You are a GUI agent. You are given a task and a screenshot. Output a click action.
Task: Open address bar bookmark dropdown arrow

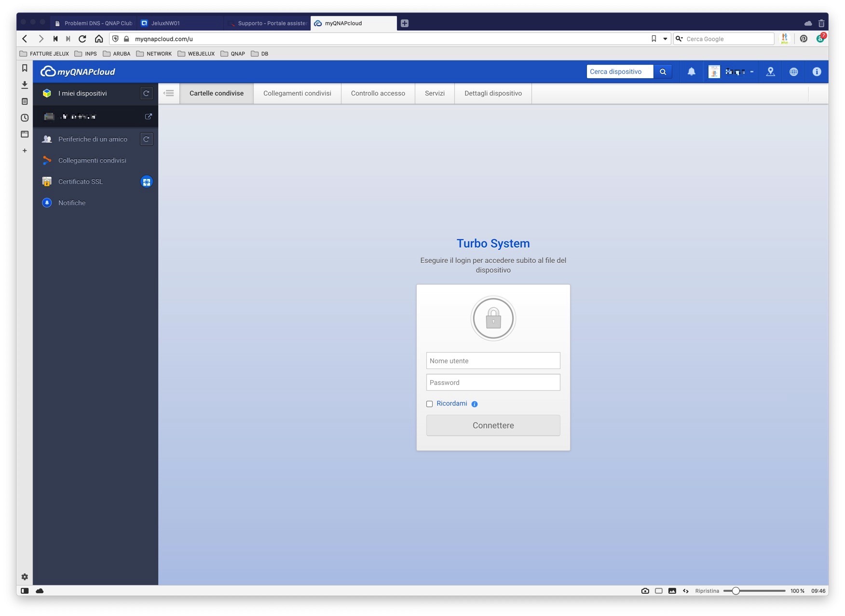pos(665,39)
